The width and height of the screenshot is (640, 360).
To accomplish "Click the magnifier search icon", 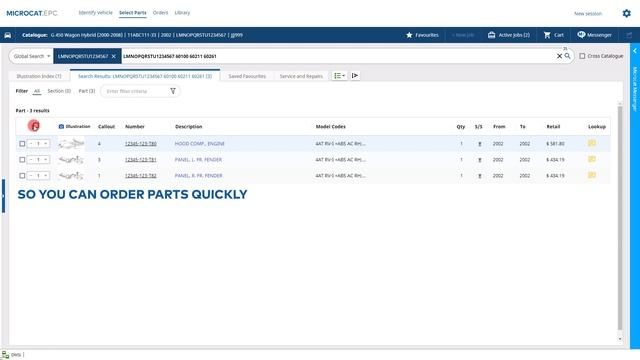I will [x=567, y=56].
